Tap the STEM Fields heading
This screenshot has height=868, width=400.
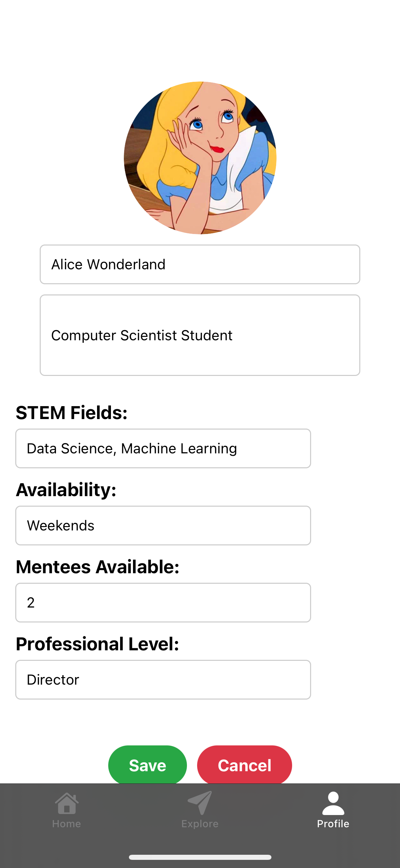click(x=72, y=413)
